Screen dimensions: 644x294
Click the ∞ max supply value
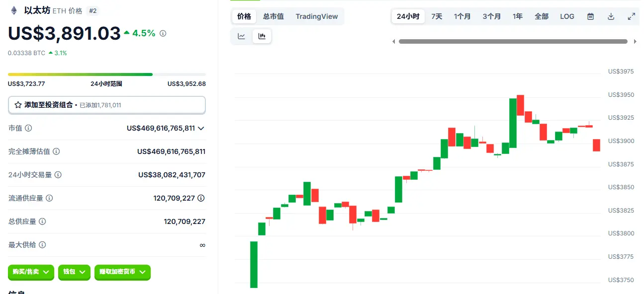tap(202, 245)
